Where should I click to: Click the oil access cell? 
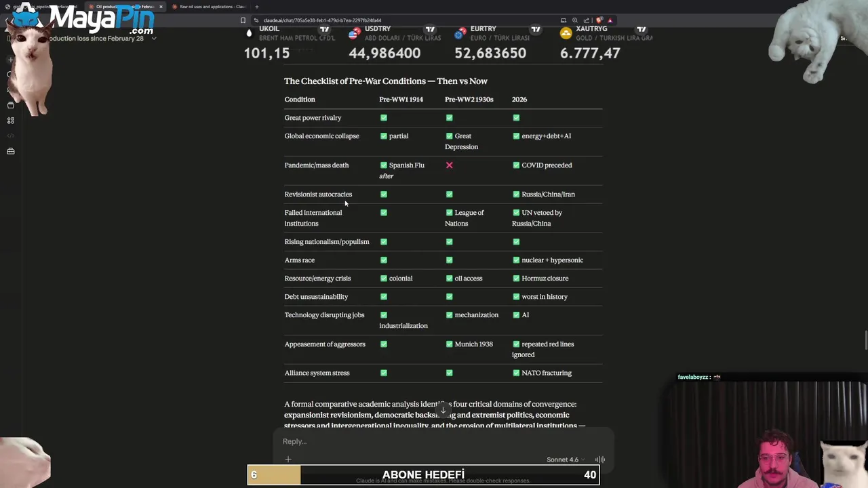pyautogui.click(x=464, y=279)
